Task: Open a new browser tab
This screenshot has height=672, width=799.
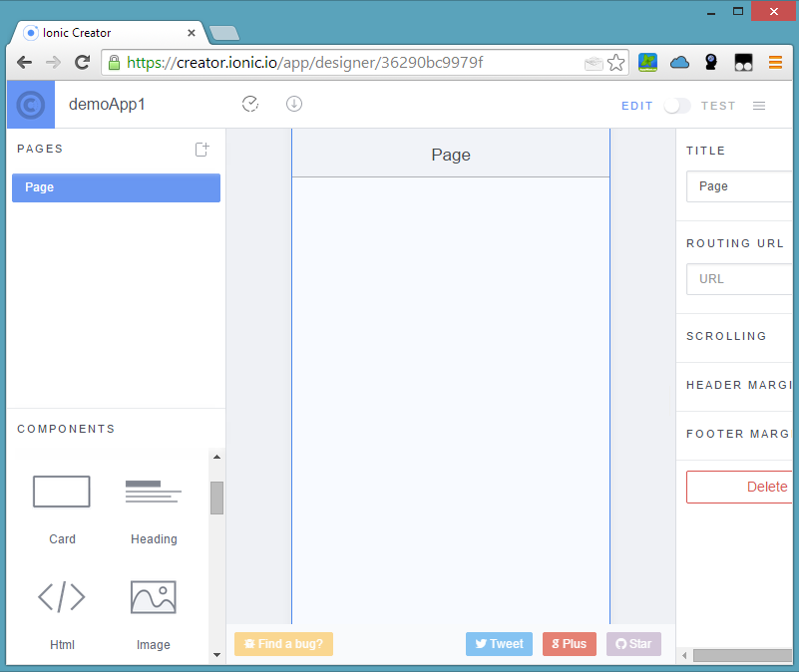Action: pos(224,33)
